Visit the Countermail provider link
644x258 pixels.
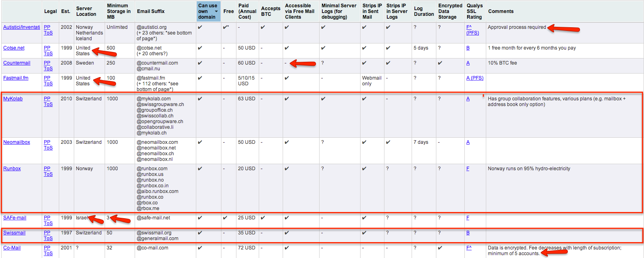coord(17,63)
